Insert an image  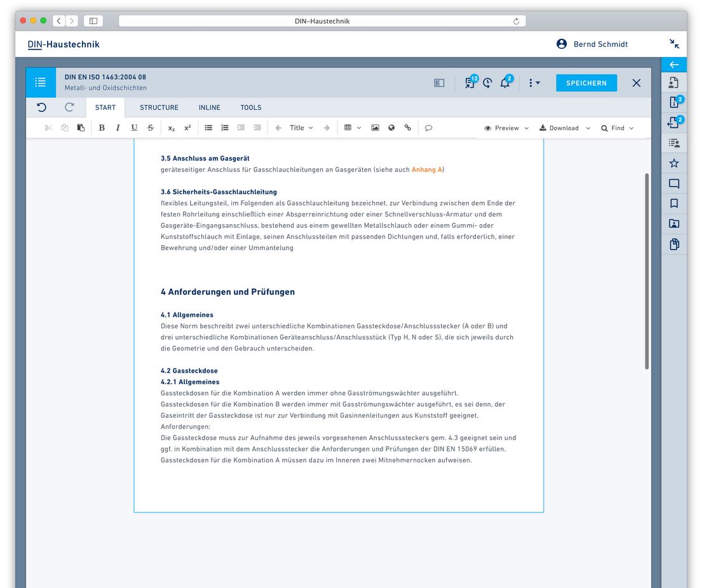point(375,128)
